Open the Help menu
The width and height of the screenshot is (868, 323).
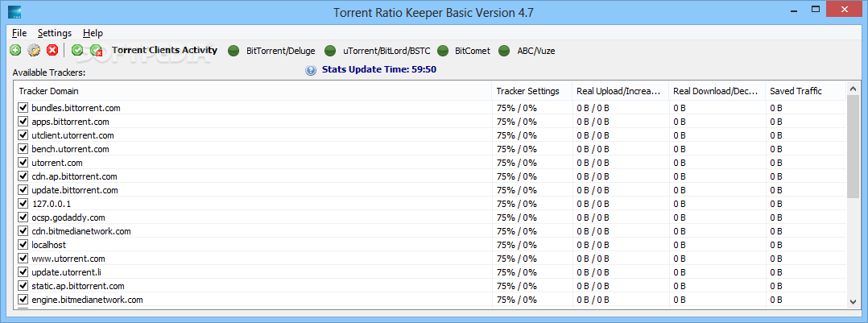pos(93,33)
